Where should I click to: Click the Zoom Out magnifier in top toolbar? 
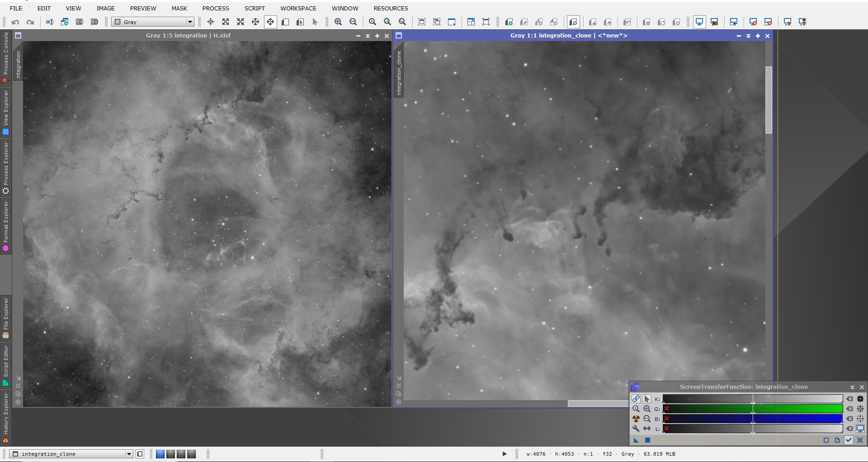click(x=353, y=22)
